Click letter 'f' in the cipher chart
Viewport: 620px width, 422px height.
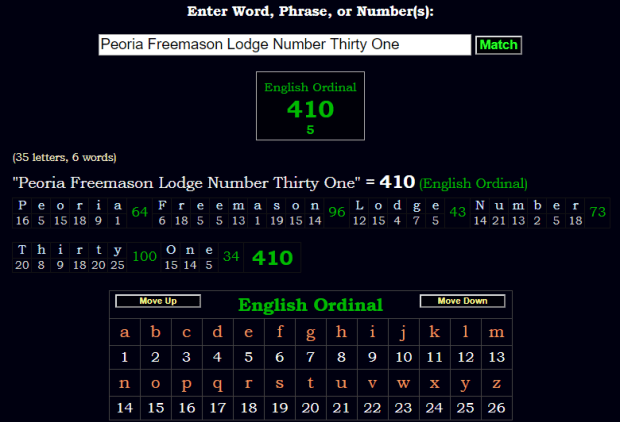click(x=280, y=332)
